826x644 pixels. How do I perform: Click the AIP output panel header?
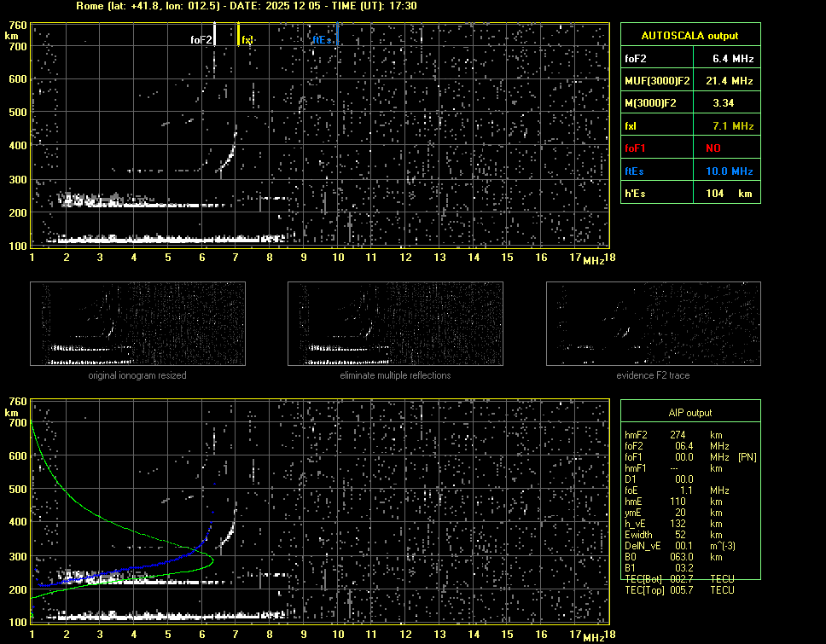[689, 413]
